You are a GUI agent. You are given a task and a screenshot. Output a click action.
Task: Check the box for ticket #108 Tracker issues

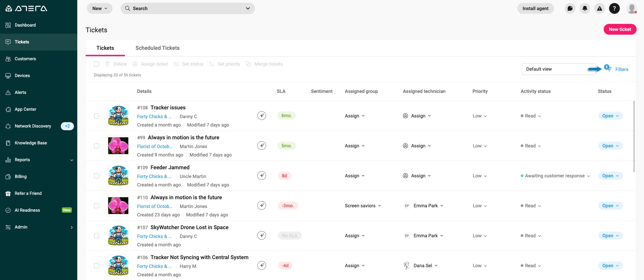97,116
